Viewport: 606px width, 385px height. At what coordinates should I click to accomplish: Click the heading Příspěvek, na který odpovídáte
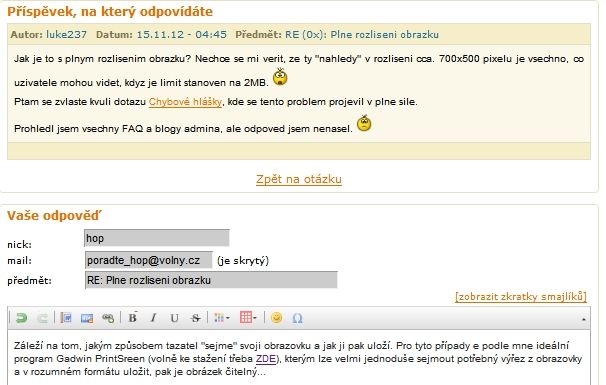[110, 12]
